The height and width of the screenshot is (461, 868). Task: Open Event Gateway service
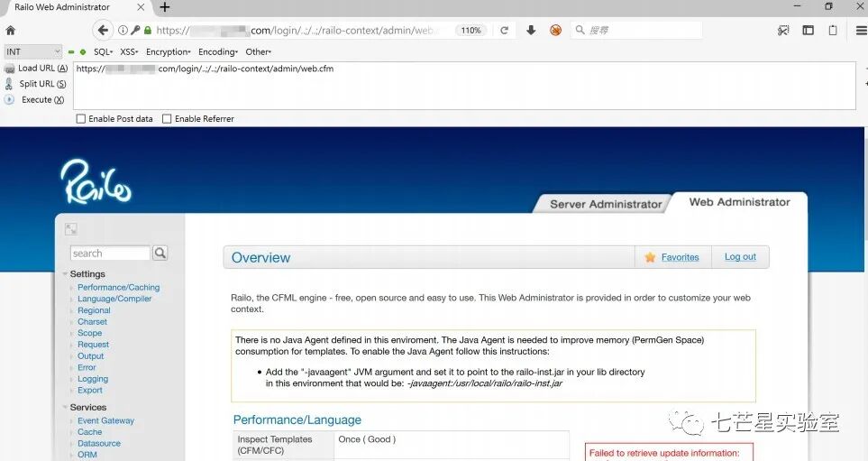pos(105,420)
